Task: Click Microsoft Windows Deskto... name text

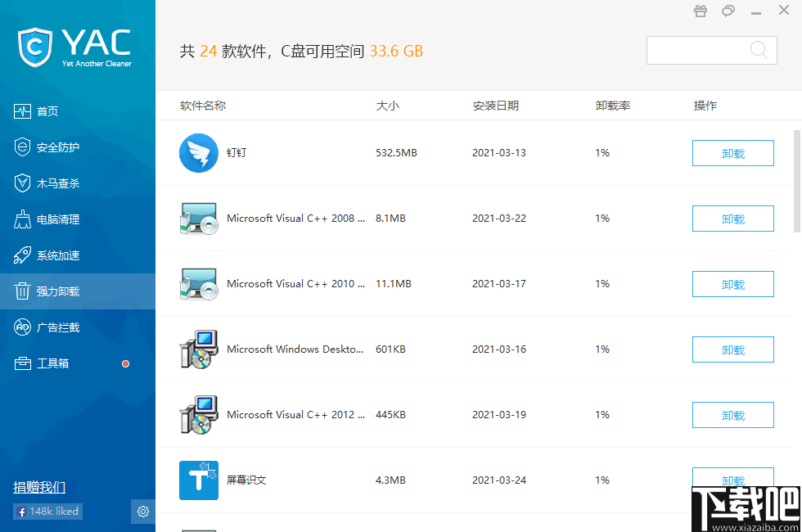Action: [295, 349]
